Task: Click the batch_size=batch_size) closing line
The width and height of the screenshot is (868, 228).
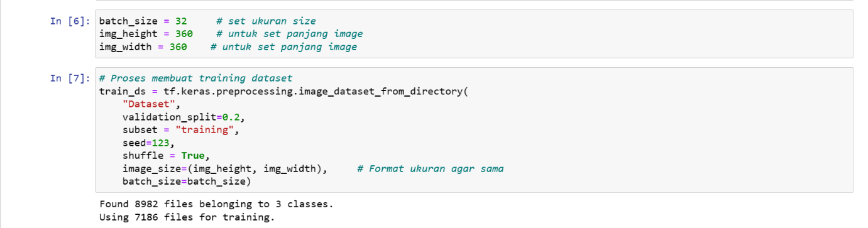Action: (187, 182)
